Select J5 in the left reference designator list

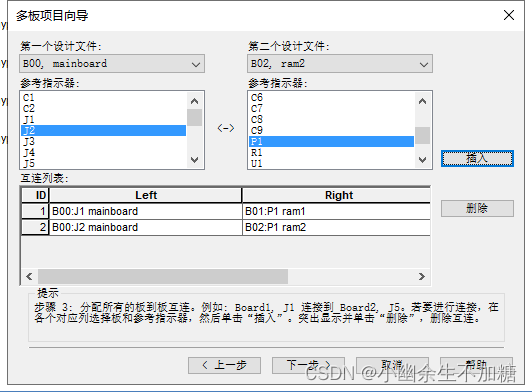(x=103, y=163)
